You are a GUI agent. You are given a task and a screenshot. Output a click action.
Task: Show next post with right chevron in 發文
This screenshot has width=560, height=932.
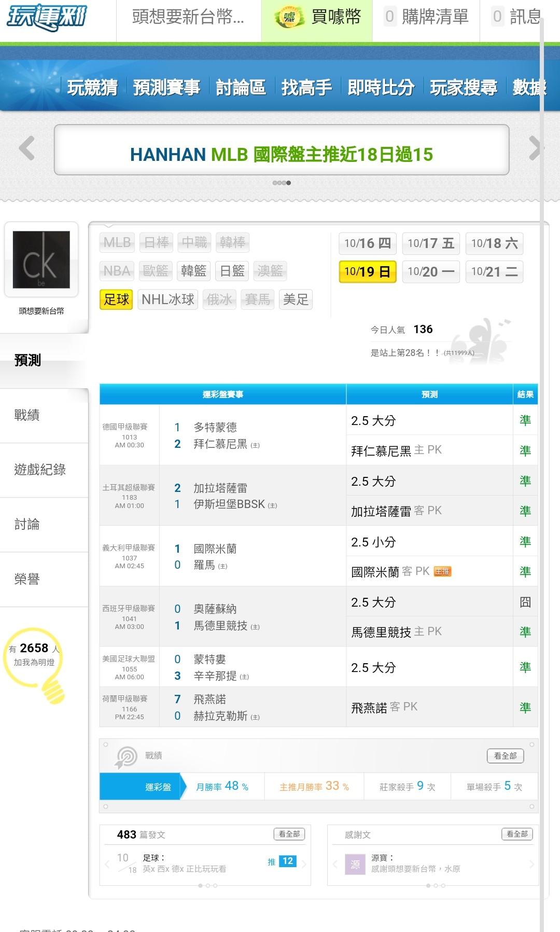coord(304,864)
